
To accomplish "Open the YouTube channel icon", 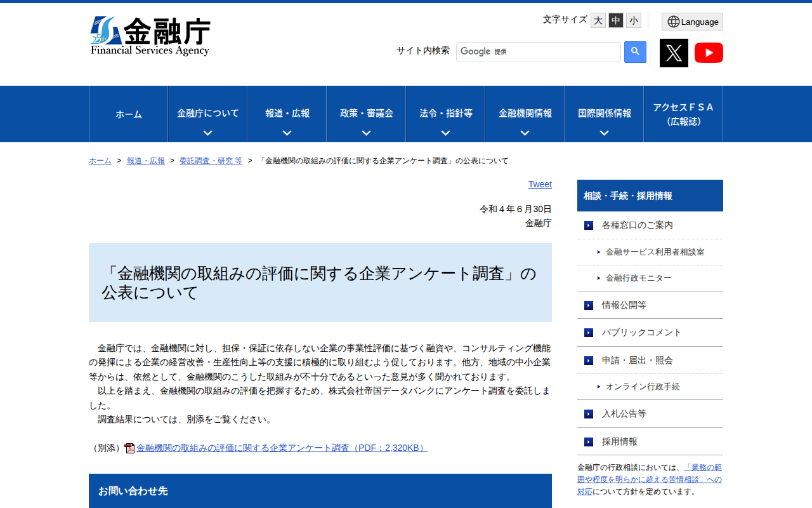I will point(709,53).
